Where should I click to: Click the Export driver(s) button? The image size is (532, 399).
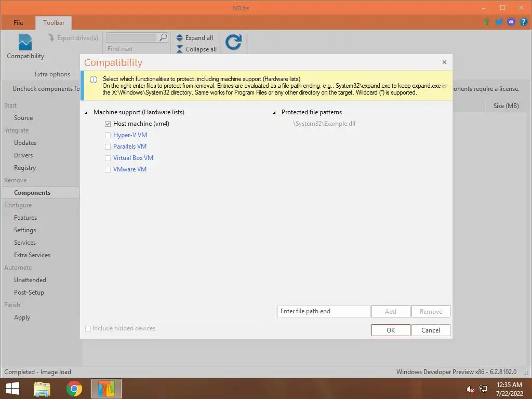click(x=73, y=37)
